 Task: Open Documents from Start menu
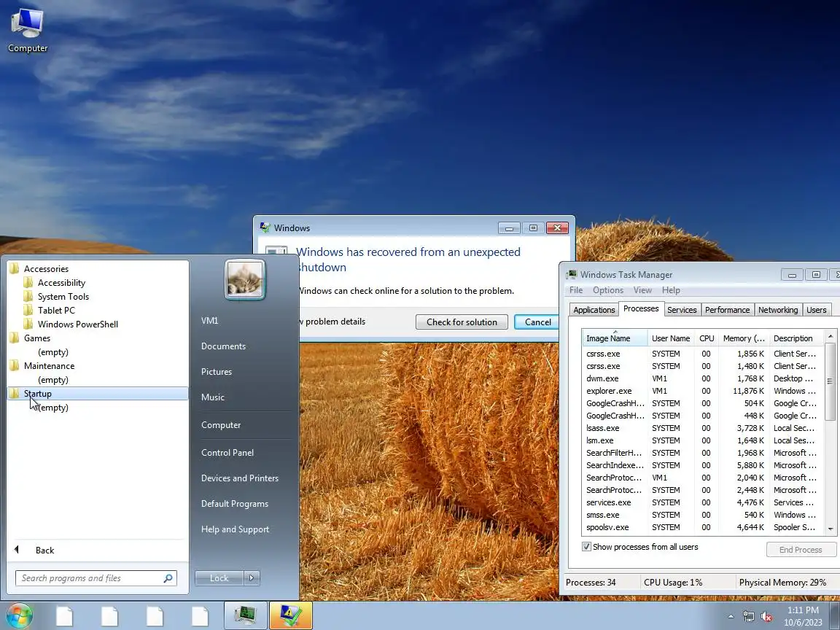(x=223, y=346)
